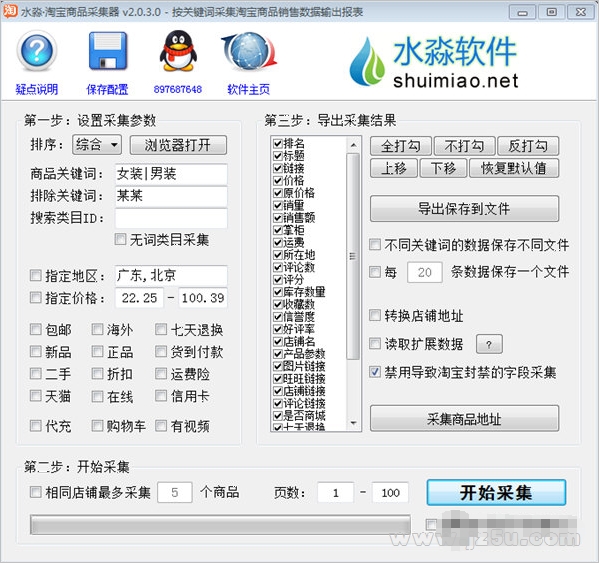
Task: Uncheck the 掌柜 export field
Action: click(278, 230)
